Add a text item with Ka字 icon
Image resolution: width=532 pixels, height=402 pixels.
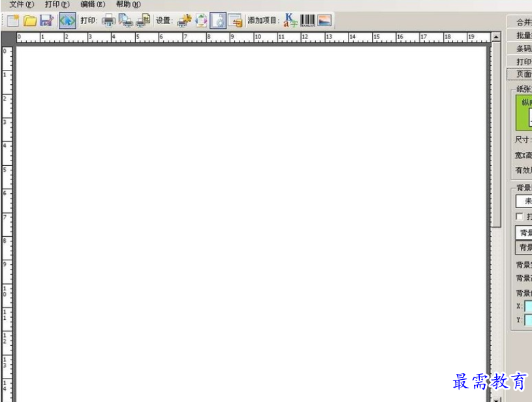tap(290, 20)
